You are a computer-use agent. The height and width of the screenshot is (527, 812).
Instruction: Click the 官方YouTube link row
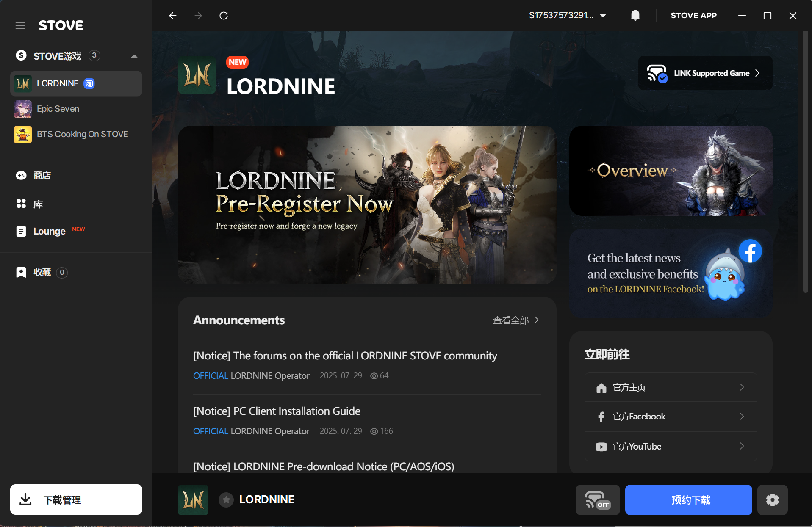pos(671,446)
